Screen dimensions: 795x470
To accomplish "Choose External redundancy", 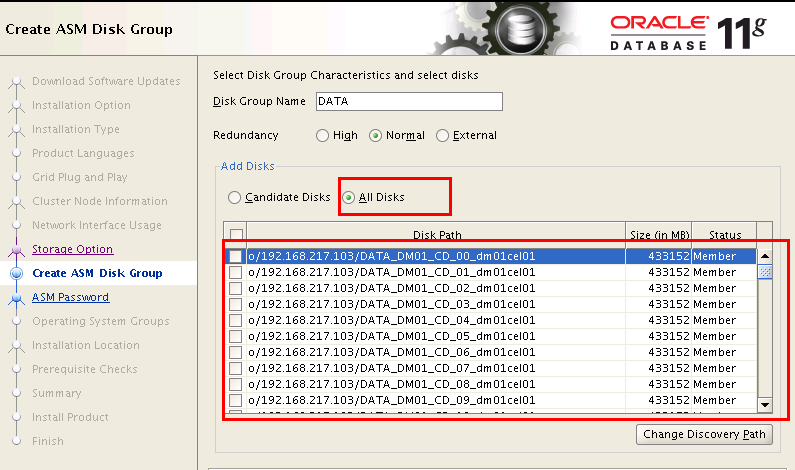I will [x=442, y=135].
